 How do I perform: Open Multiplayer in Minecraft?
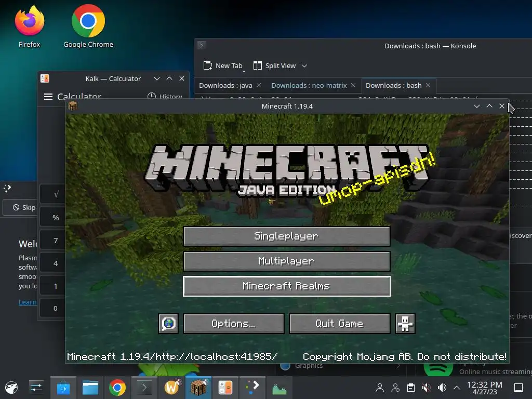(x=287, y=261)
